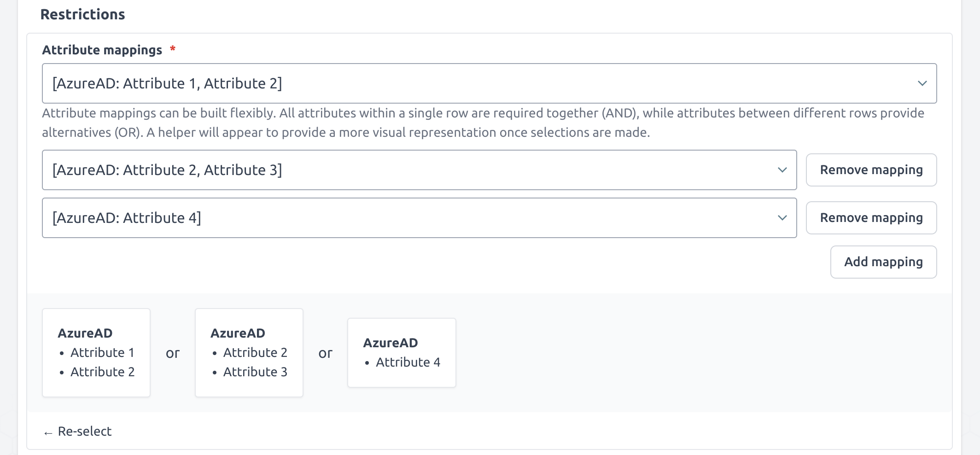Screen dimensions: 980x455
Task: Click the Restrictions section heading
Action: (82, 14)
